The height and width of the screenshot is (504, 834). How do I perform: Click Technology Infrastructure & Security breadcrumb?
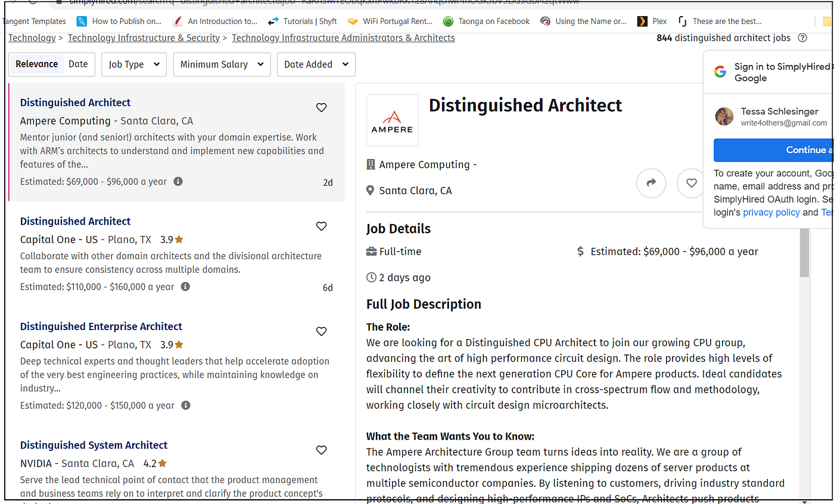click(144, 38)
